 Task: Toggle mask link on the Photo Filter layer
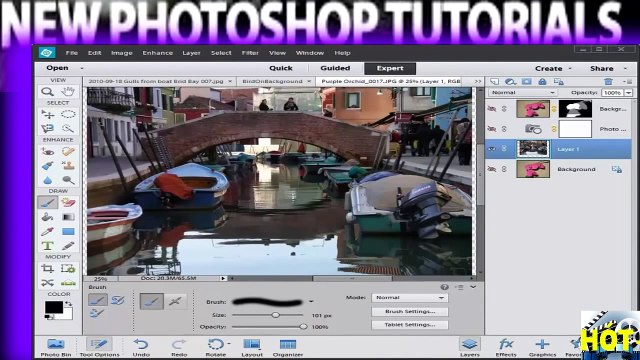point(554,129)
